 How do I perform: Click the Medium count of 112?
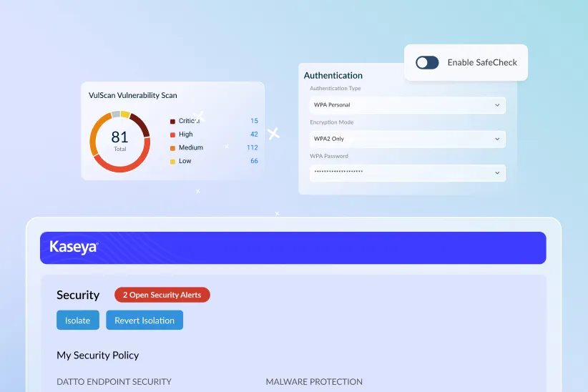(252, 148)
